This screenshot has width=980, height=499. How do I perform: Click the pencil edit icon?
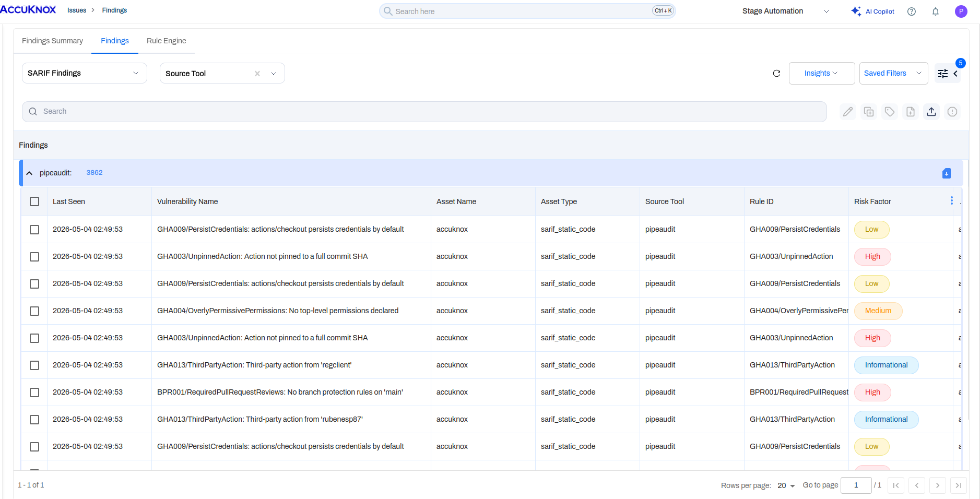[848, 112]
